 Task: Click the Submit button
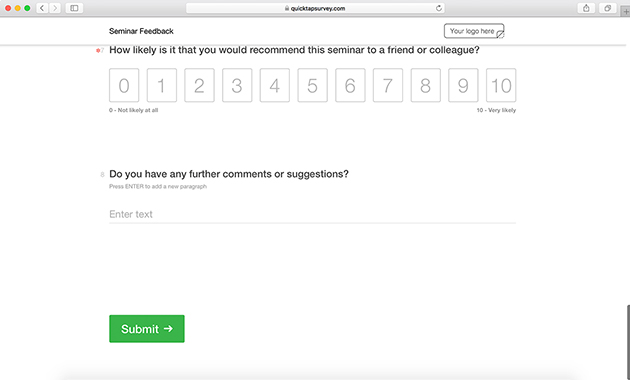pos(147,329)
